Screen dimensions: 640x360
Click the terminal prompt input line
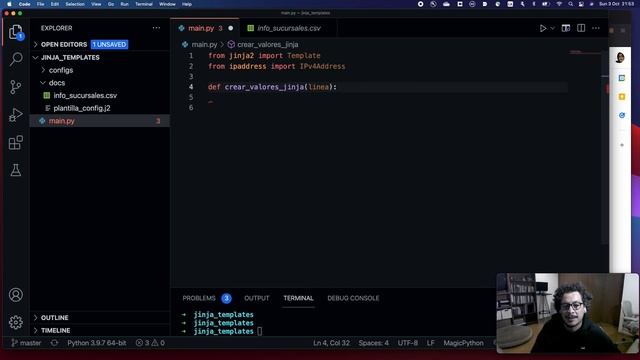[260, 331]
